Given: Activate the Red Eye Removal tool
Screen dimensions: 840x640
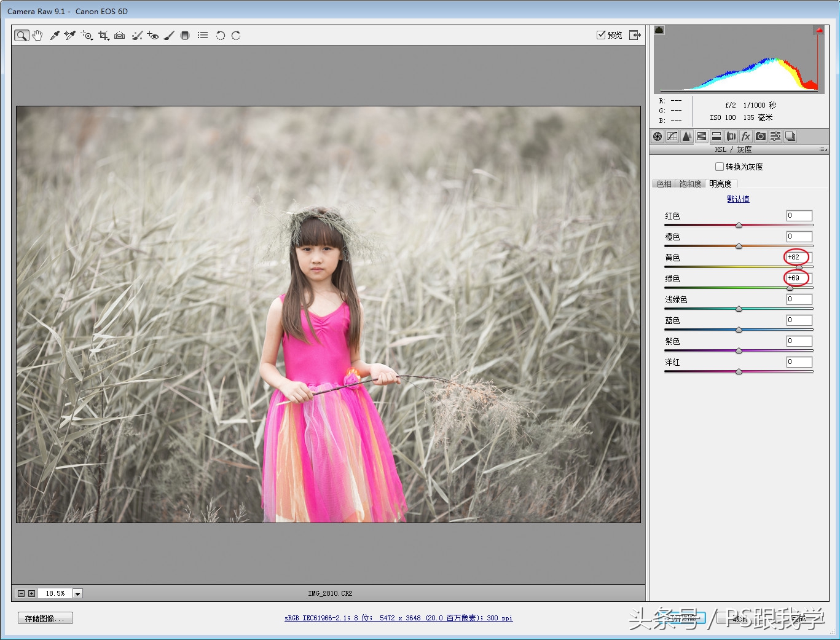Looking at the screenshot, I should pyautogui.click(x=153, y=36).
